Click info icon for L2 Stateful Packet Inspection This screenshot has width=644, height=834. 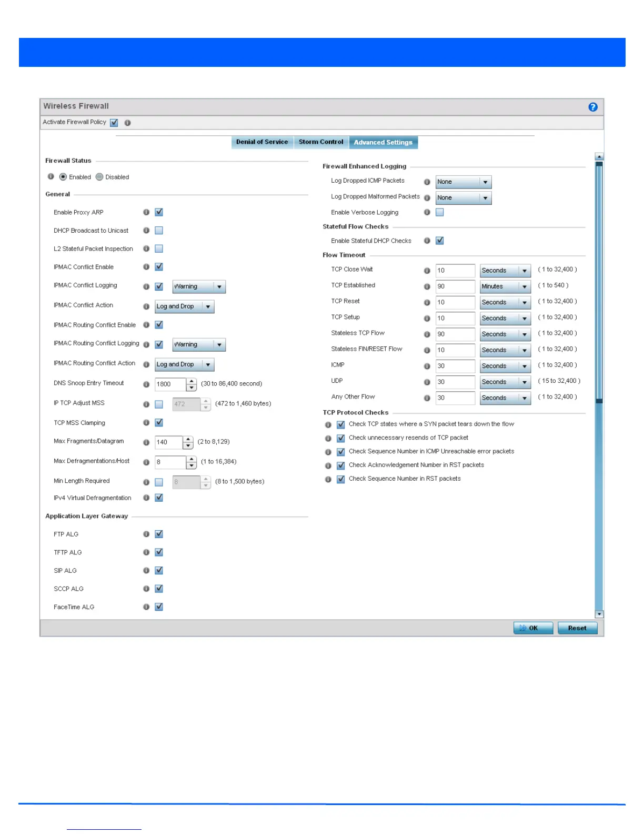click(146, 249)
